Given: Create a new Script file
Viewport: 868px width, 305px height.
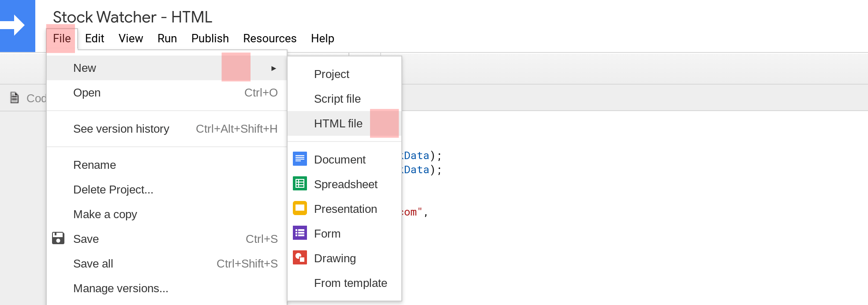Looking at the screenshot, I should 344,99.
